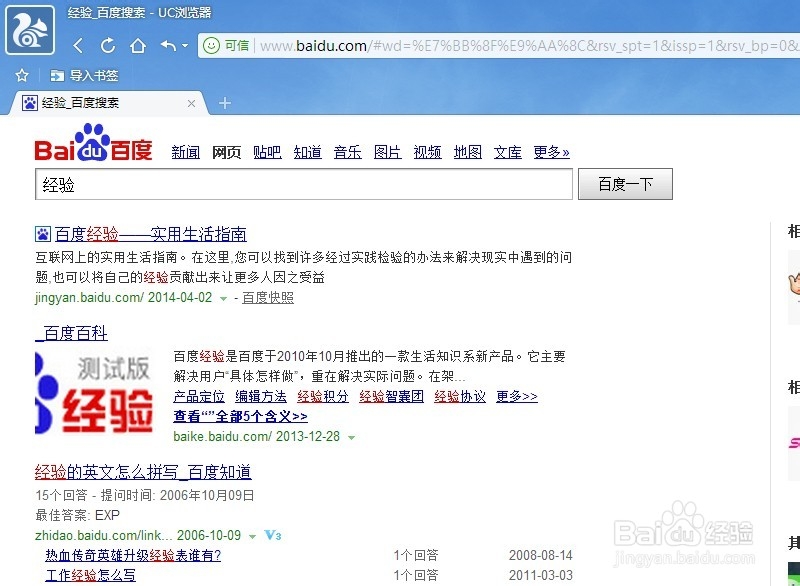Select the 经验_百度搜索 tab
This screenshot has width=800, height=586.
point(109,104)
